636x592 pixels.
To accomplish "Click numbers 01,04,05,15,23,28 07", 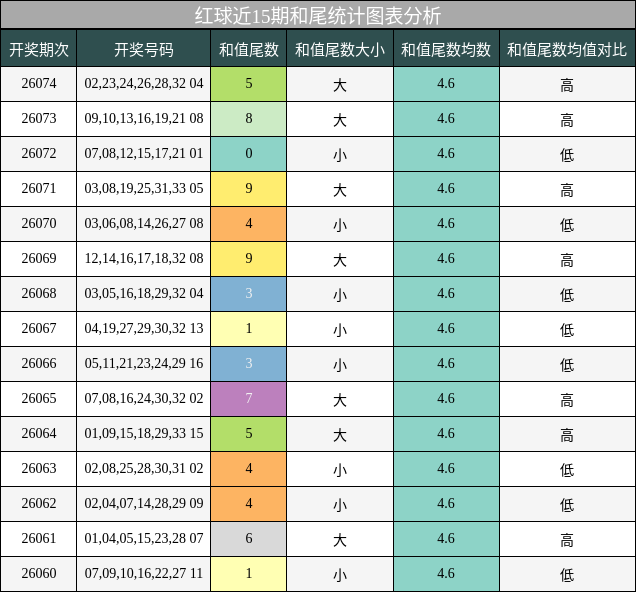I will click(x=144, y=538).
